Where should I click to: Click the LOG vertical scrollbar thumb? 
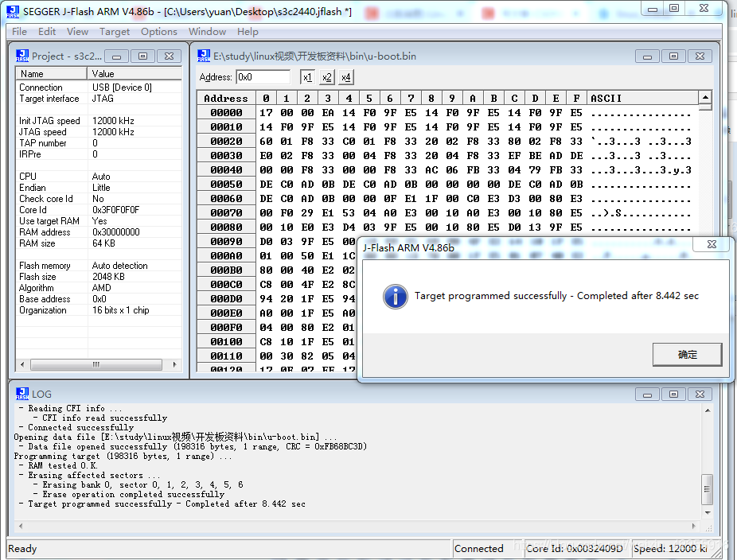coord(707,489)
